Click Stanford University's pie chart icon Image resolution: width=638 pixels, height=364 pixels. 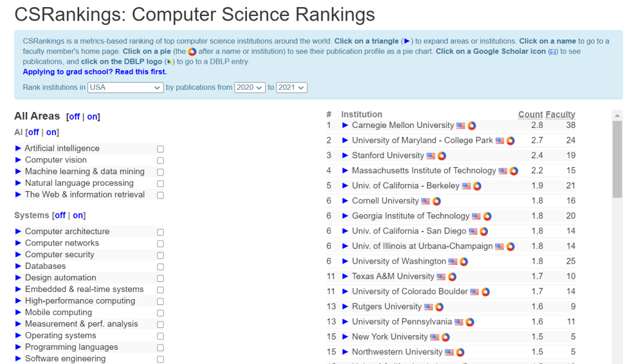[x=442, y=156]
